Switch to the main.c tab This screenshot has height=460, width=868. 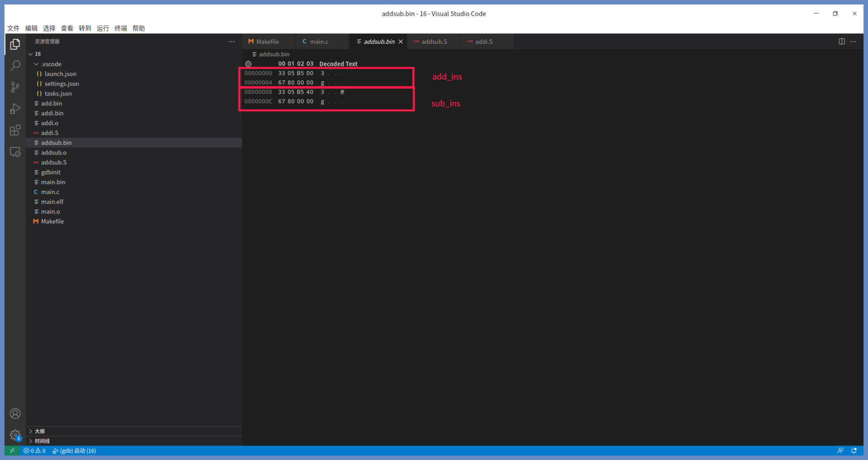(319, 42)
